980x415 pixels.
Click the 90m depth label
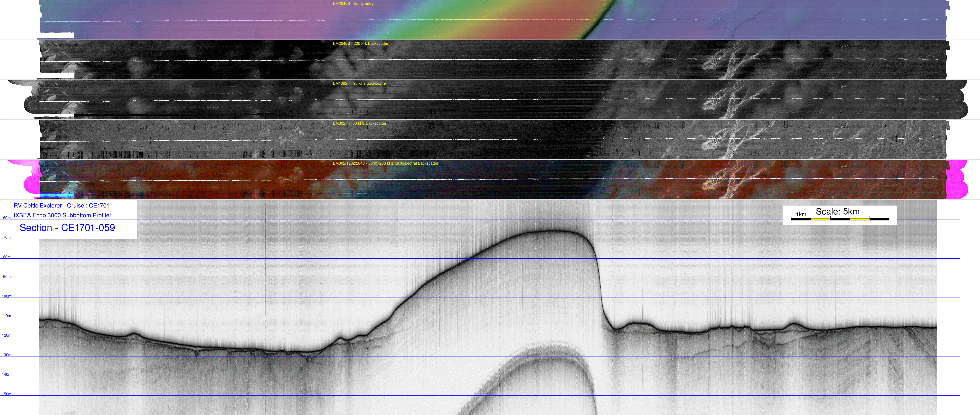click(7, 277)
